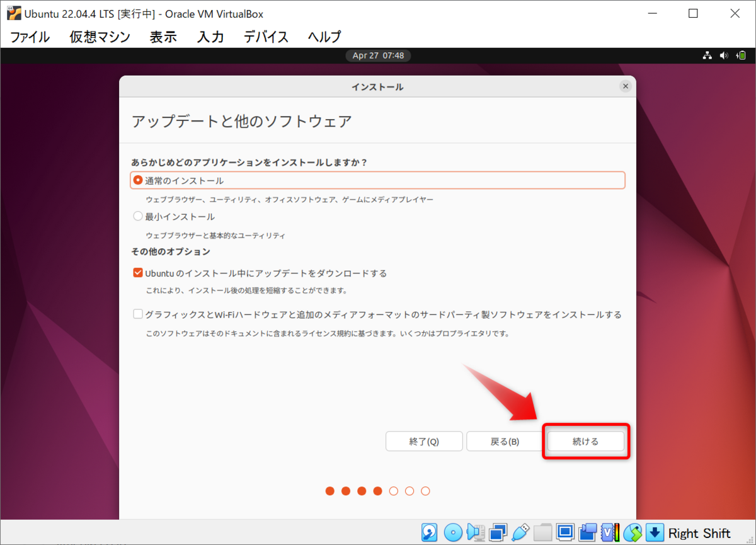
Task: Click the keyboard capture arrow icon
Action: [655, 532]
